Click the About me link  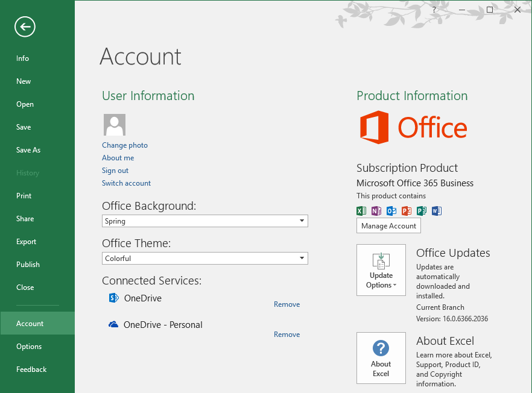pyautogui.click(x=118, y=158)
